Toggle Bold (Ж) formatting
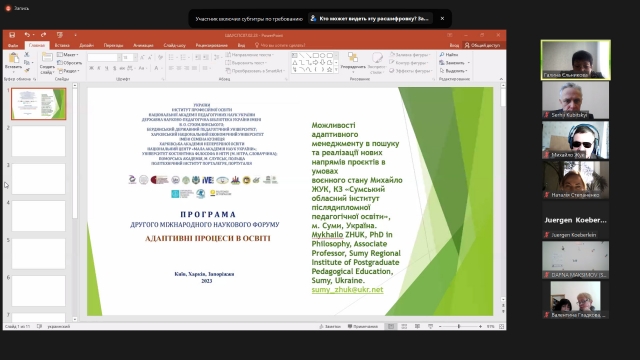The height and width of the screenshot is (360, 640). [91, 68]
